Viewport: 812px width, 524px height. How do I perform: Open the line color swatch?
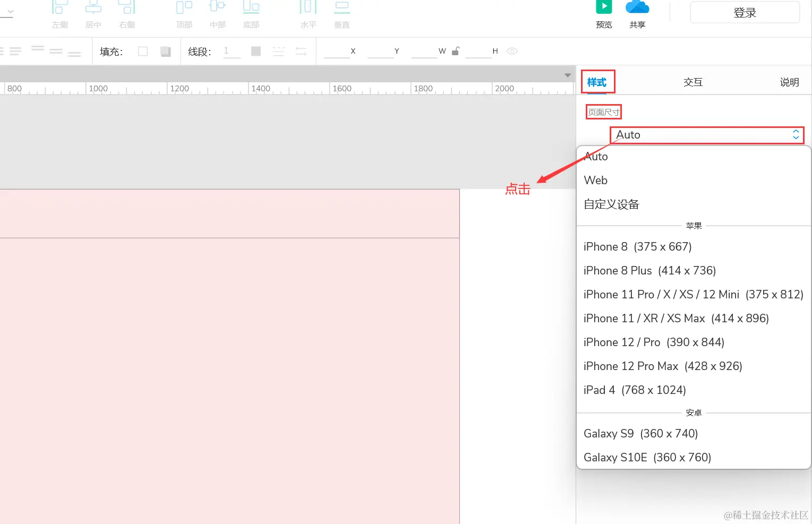tap(256, 51)
